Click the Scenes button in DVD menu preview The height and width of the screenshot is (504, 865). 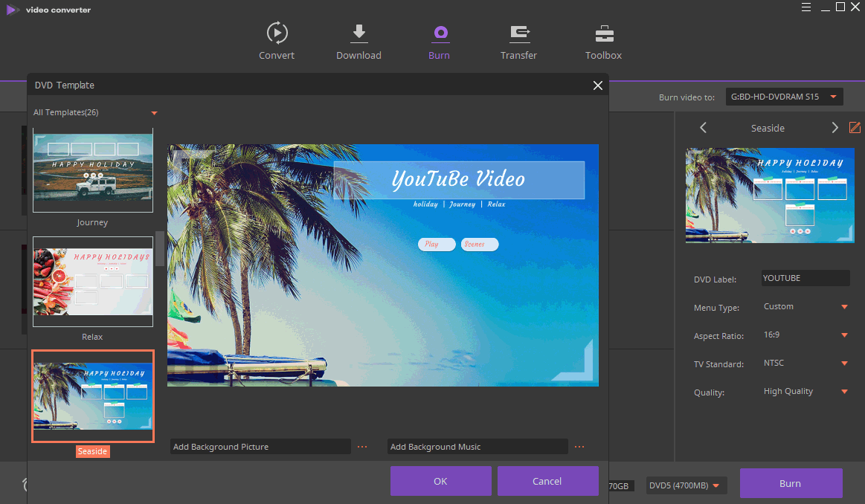pos(480,245)
